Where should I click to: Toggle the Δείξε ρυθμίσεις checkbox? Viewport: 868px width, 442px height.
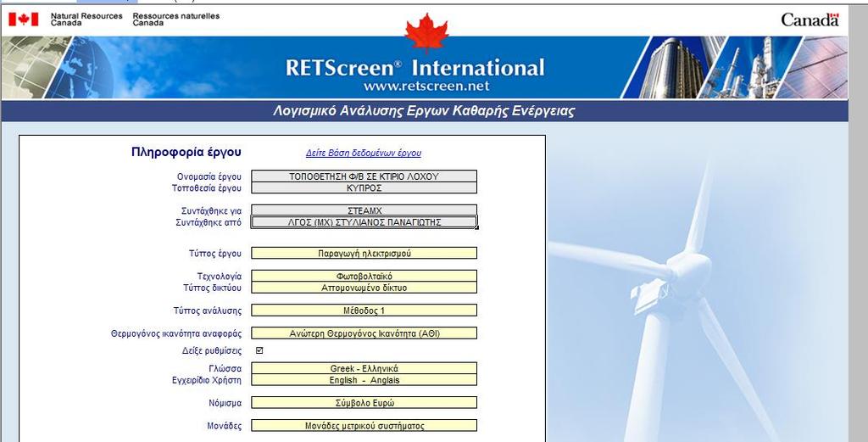coord(259,350)
